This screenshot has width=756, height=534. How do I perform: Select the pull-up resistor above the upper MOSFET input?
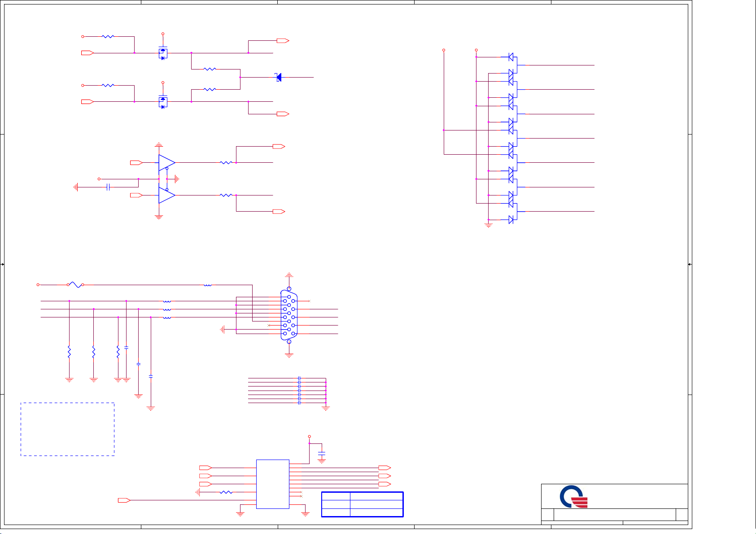pyautogui.click(x=108, y=36)
